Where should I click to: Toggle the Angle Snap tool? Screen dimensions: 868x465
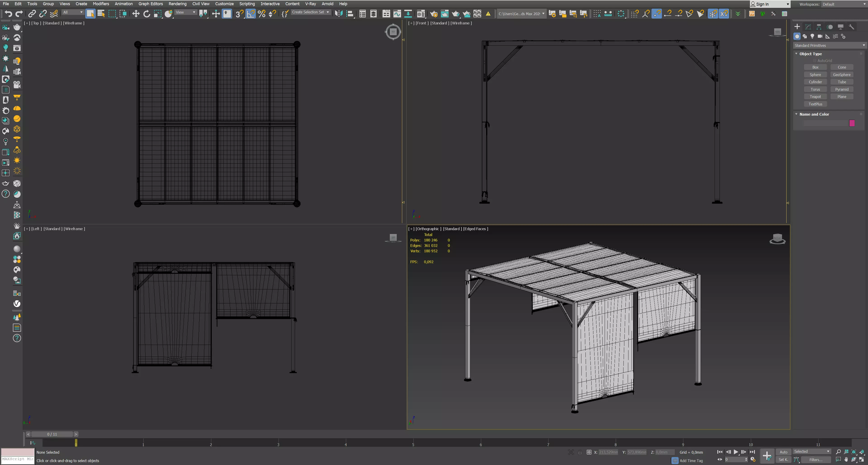click(251, 14)
